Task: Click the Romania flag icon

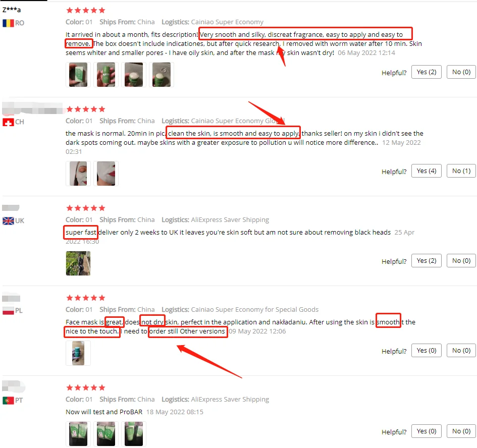Action: pos(8,23)
